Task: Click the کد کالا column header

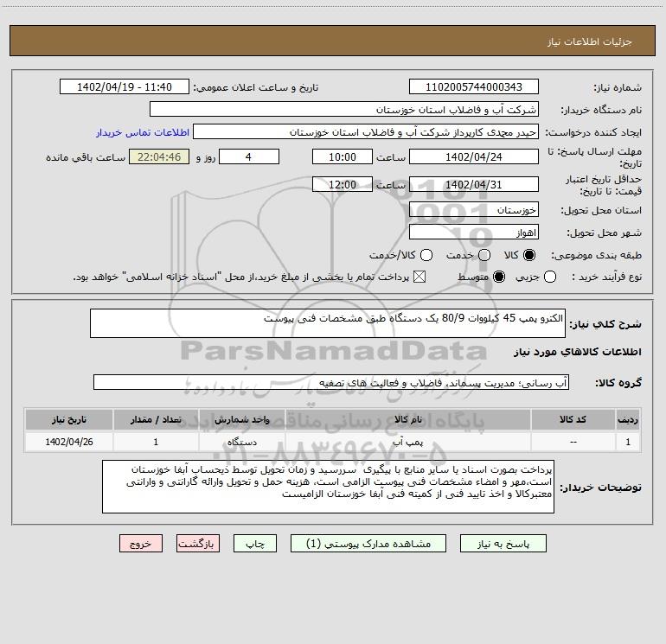Action: coord(573,419)
